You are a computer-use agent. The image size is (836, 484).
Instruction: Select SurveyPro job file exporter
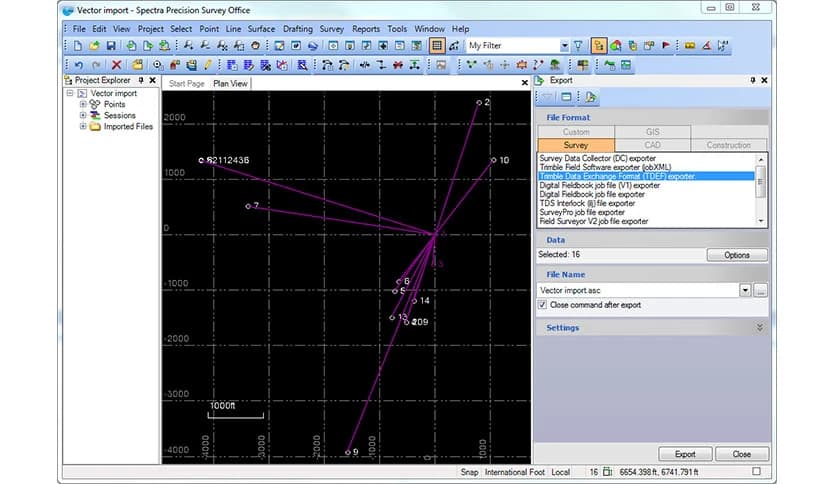pos(646,212)
